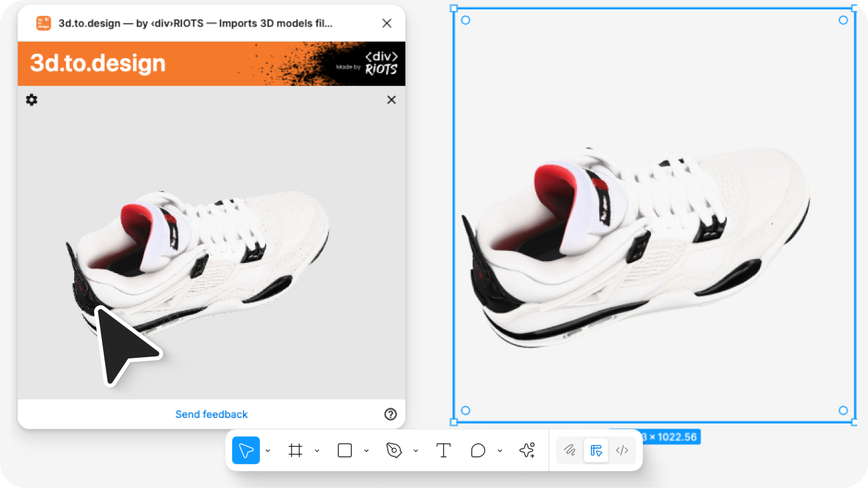Expand the Move tool options chevron
The height and width of the screenshot is (488, 868).
click(268, 451)
